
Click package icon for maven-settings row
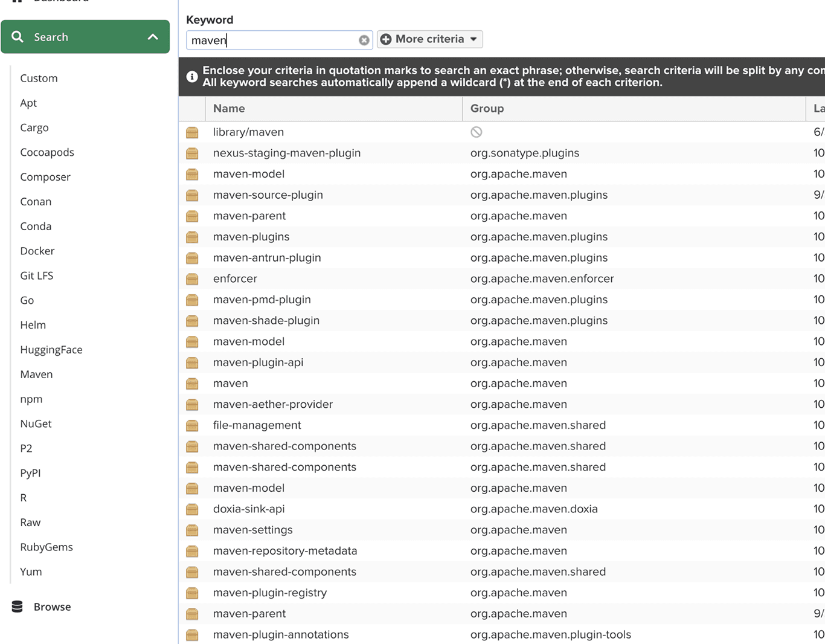[x=192, y=530]
